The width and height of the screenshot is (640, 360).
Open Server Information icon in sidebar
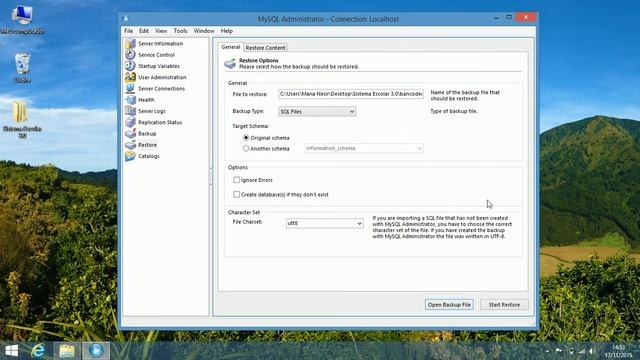[x=130, y=43]
